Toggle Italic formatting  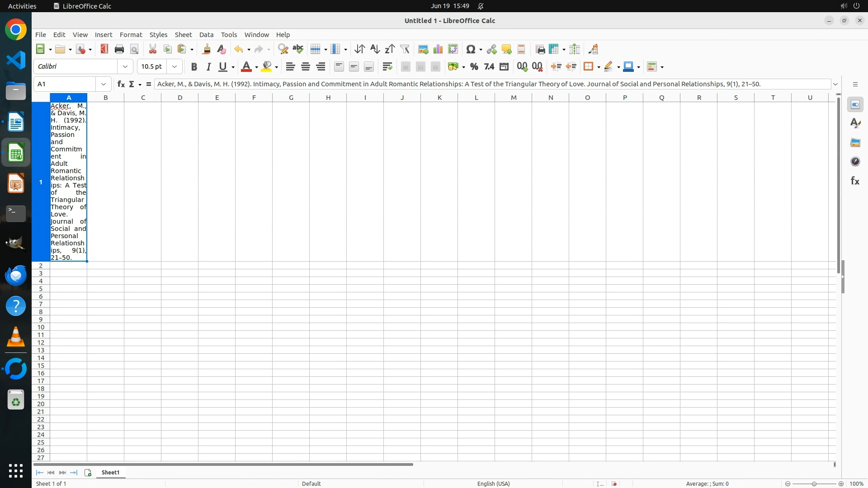coord(208,67)
